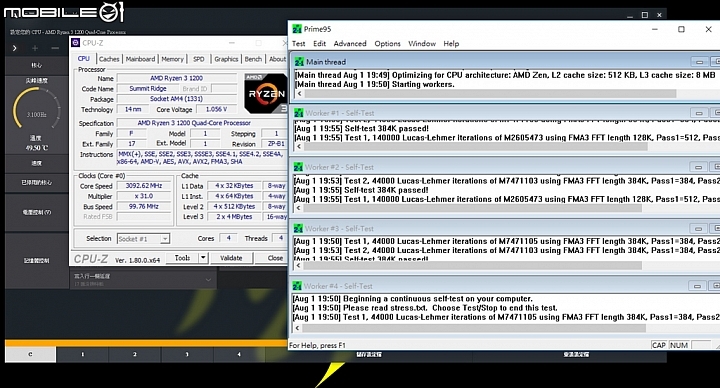The height and width of the screenshot is (388, 720).
Task: Click the Ryzen logo in CPU-Z
Action: (266, 93)
